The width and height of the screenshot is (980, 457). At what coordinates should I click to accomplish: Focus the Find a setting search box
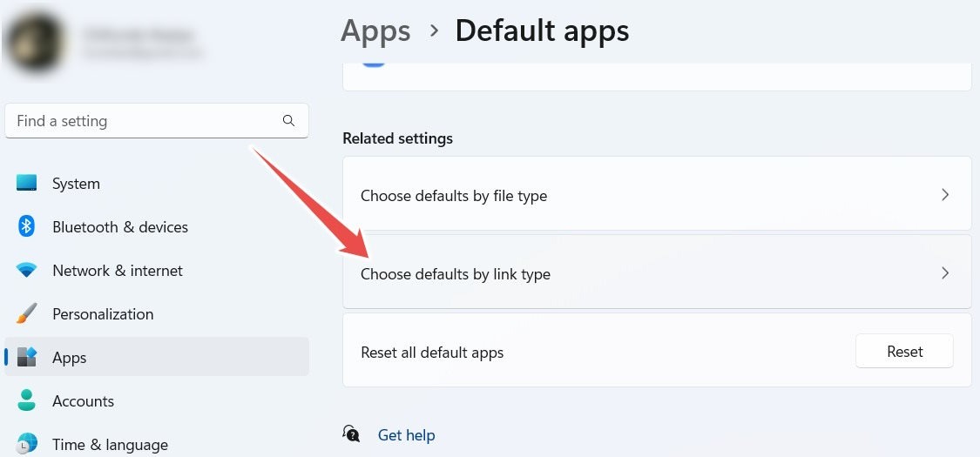[156, 120]
